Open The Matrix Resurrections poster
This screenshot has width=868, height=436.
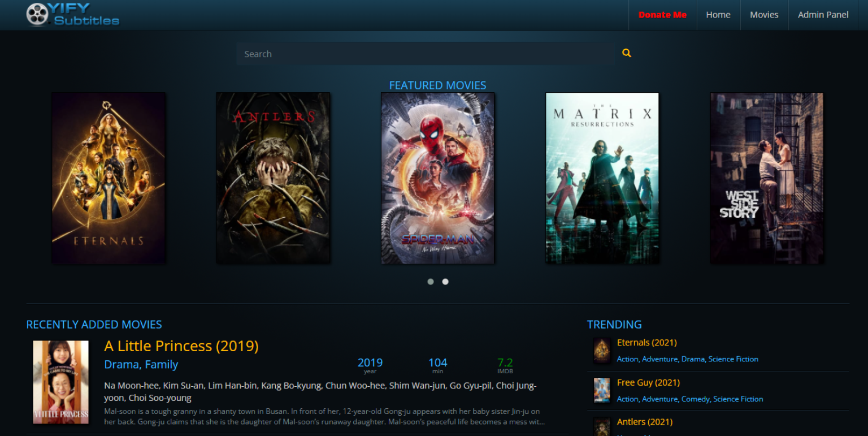(602, 178)
